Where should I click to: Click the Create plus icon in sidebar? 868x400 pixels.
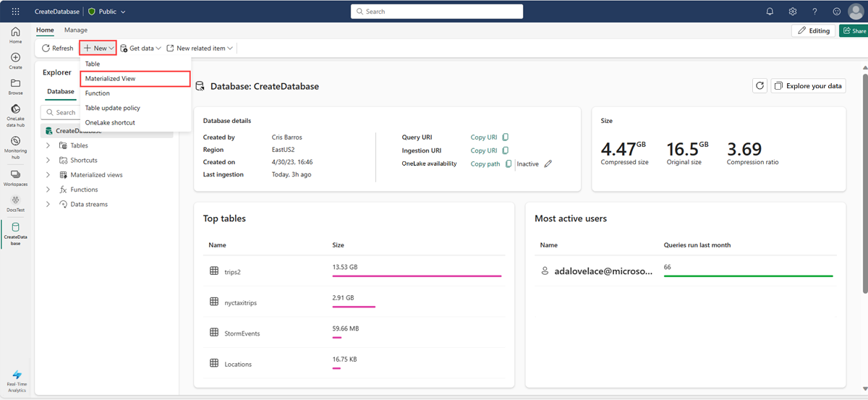pyautogui.click(x=16, y=61)
